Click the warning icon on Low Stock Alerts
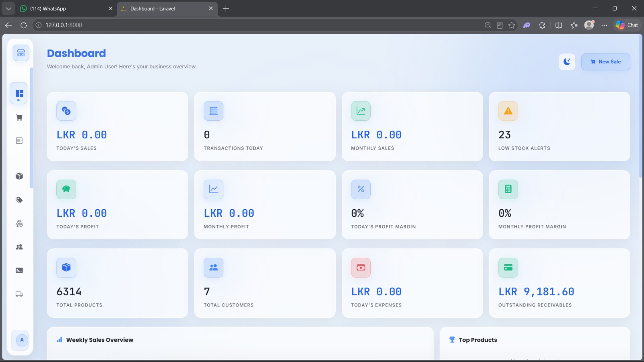 pos(508,111)
